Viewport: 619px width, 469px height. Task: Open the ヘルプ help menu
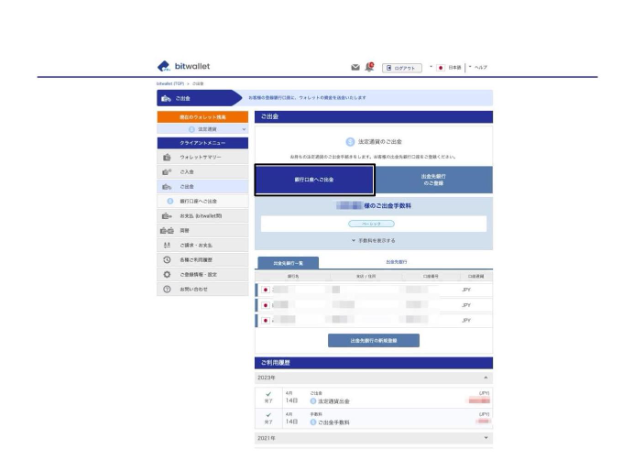480,67
